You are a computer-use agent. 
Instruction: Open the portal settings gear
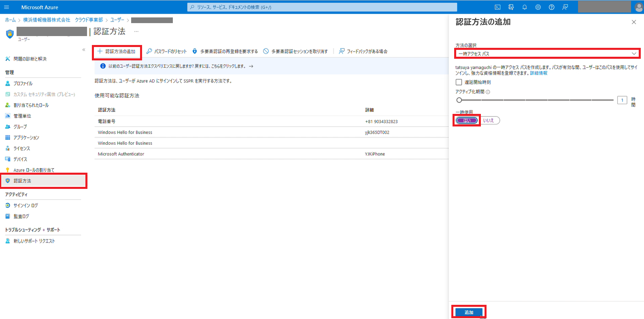click(538, 7)
